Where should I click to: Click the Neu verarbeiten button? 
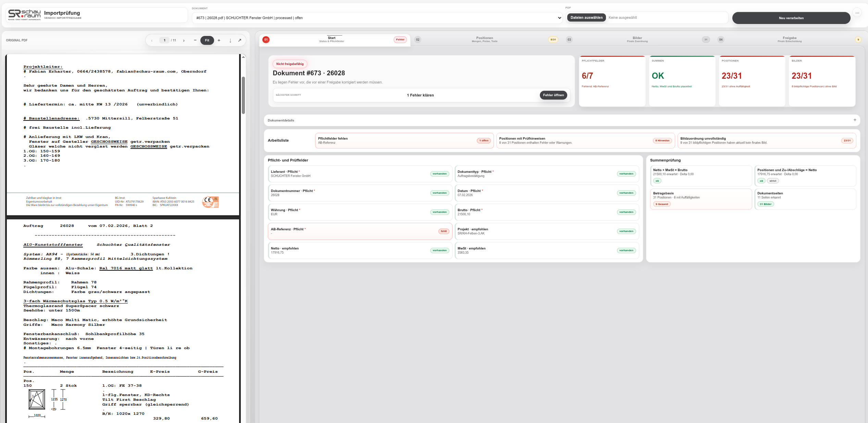pos(791,18)
